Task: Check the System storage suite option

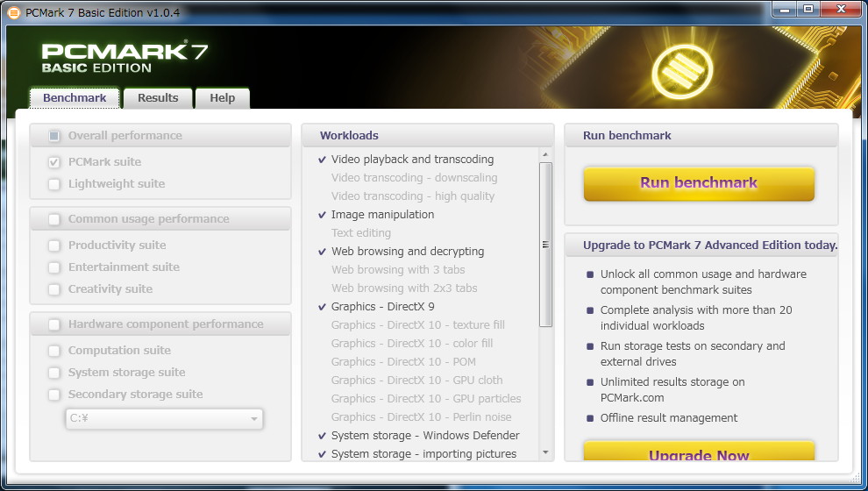Action: [54, 373]
